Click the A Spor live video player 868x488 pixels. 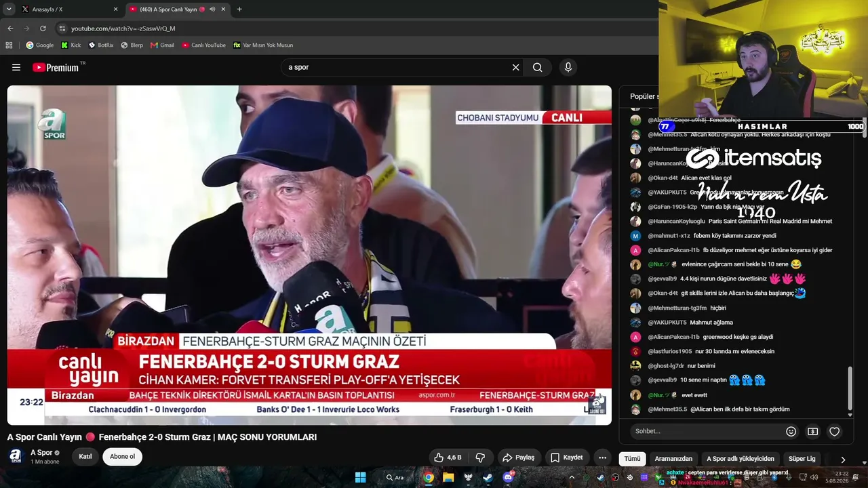coord(309,255)
